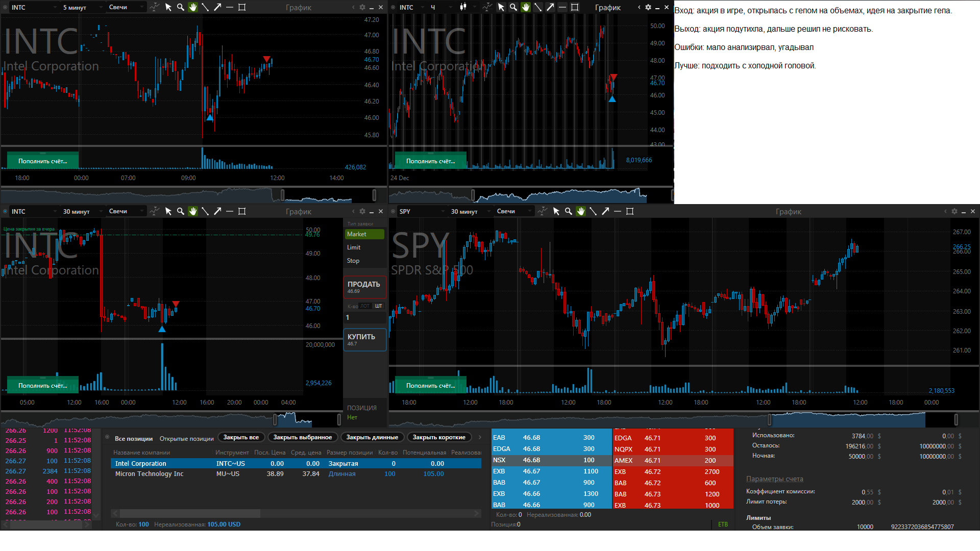Click candlestick chart-type icon in INTC hourly chart
Viewport: 980px width, 551px height.
point(463,7)
